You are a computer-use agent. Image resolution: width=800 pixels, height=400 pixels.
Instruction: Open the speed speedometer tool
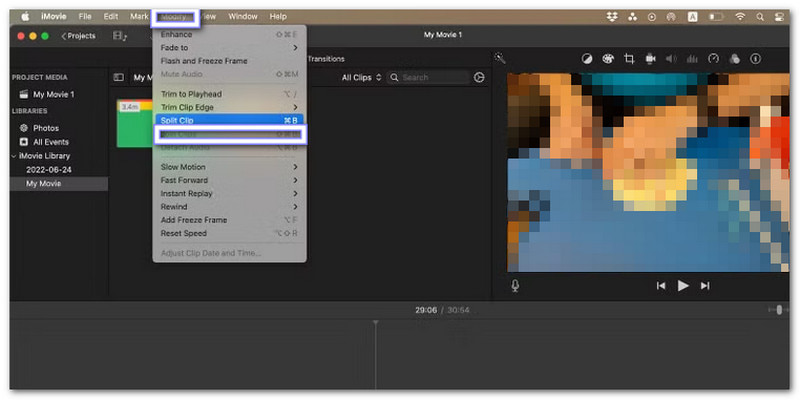pos(713,59)
